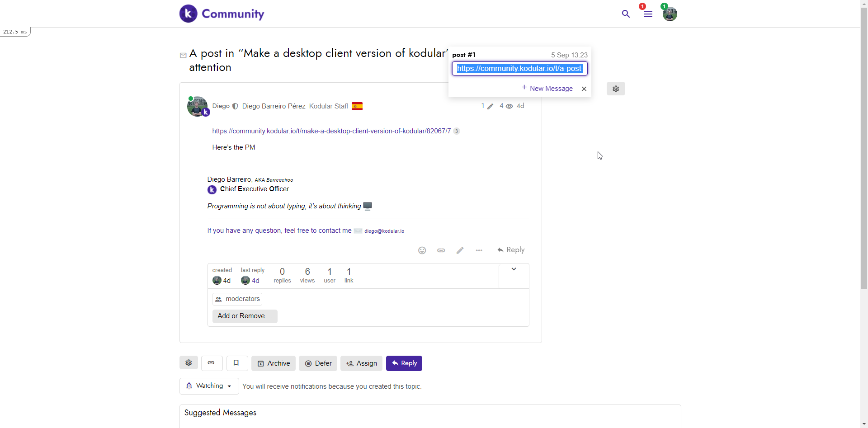Open the user avatar profile menu
The image size is (868, 428).
(x=670, y=14)
